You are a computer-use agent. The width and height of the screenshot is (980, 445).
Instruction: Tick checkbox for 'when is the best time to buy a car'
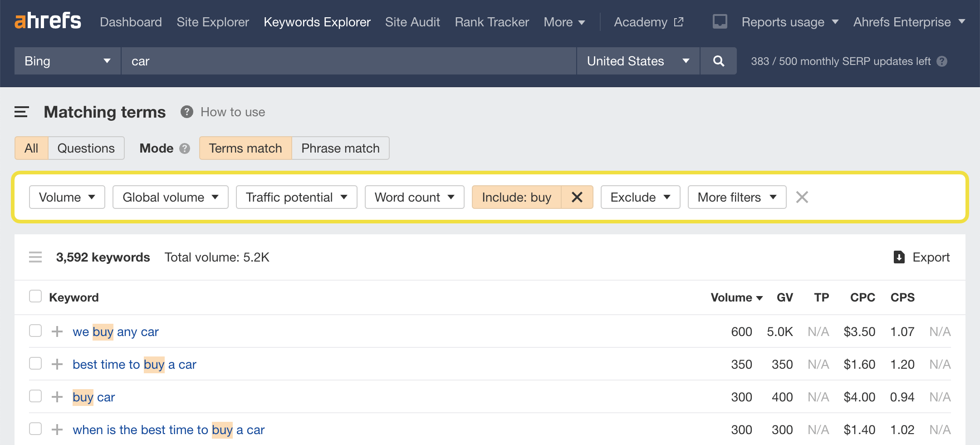click(x=35, y=429)
